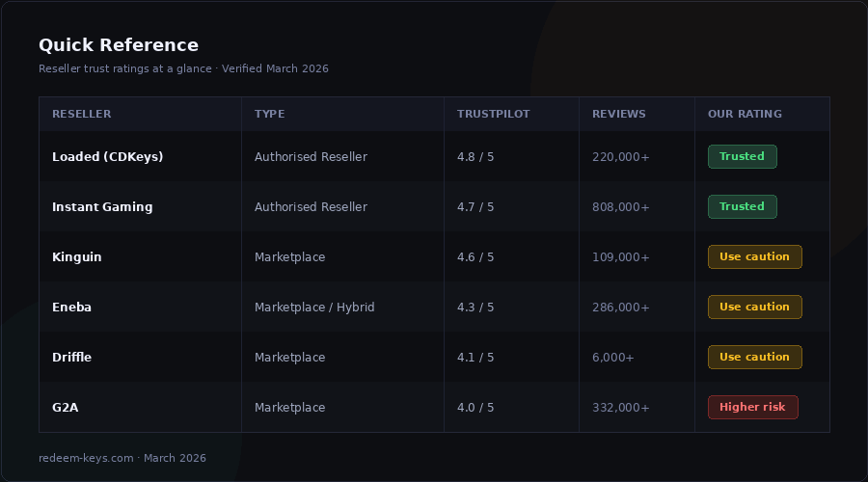Click the Trusted badge for Instant Gaming
Image resolution: width=868 pixels, height=482 pixels.
[x=742, y=206]
